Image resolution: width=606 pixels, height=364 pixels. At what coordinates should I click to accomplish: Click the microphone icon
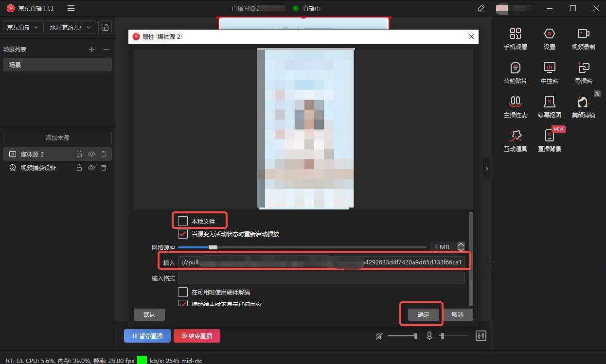(429, 336)
